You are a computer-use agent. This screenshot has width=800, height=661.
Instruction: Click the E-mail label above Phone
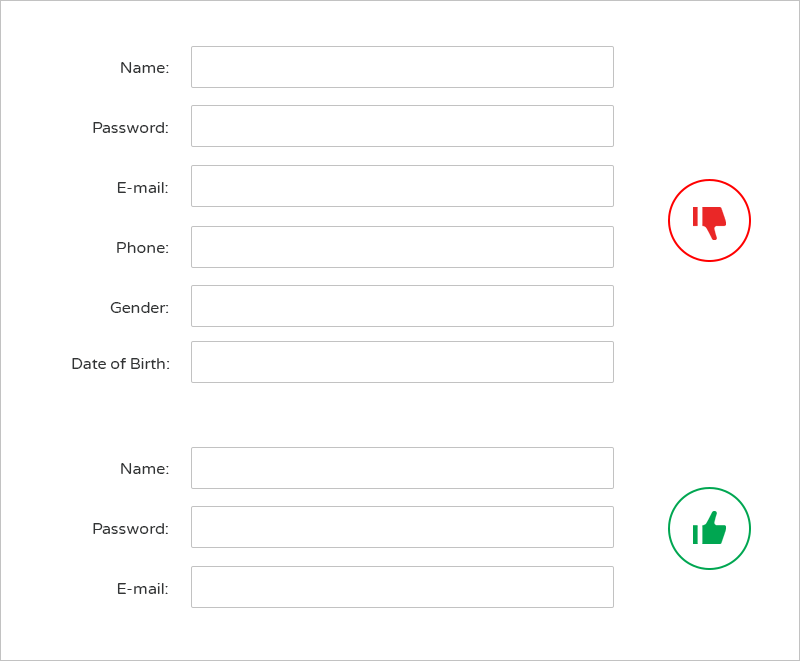pyautogui.click(x=143, y=187)
